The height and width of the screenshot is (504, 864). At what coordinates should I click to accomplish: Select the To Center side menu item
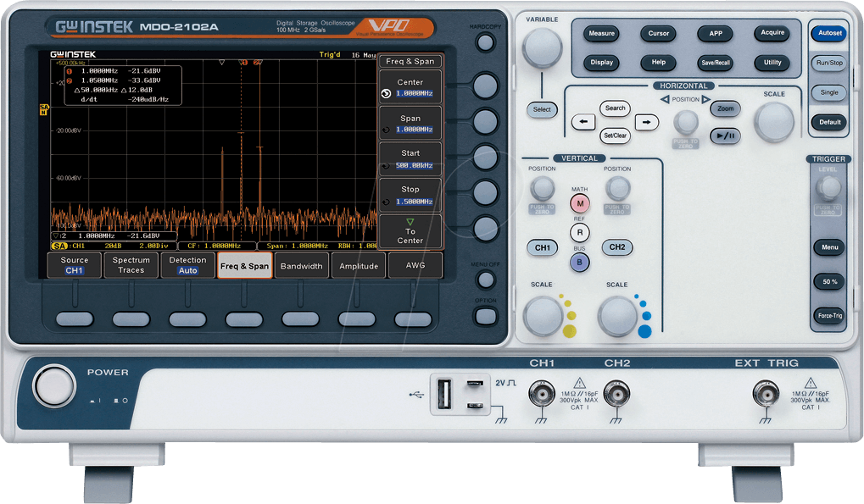[410, 231]
